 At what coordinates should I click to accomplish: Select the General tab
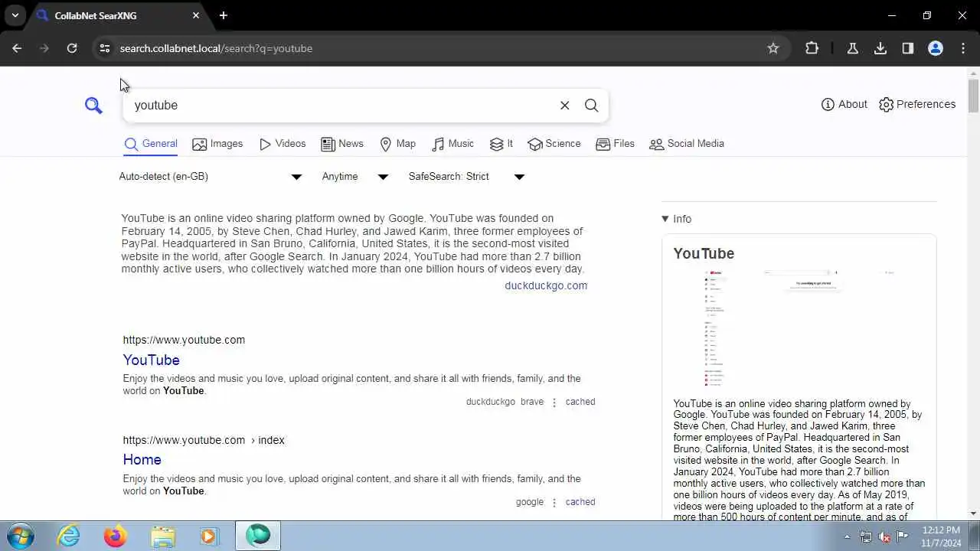click(x=151, y=144)
